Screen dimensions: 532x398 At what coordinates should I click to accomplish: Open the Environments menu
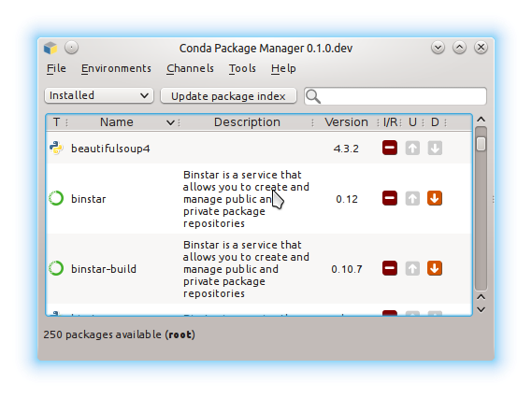click(116, 68)
